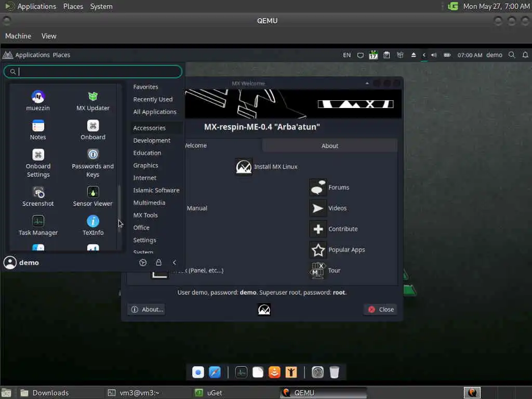Open the clipboard manager tray icon
Viewport: 532px width, 399px height.
[387, 55]
